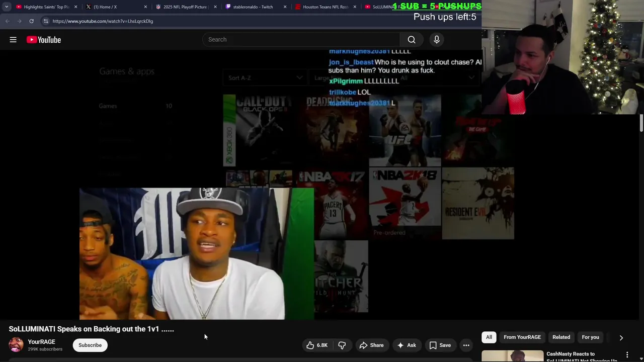Click the Ask button under the video

(407, 345)
